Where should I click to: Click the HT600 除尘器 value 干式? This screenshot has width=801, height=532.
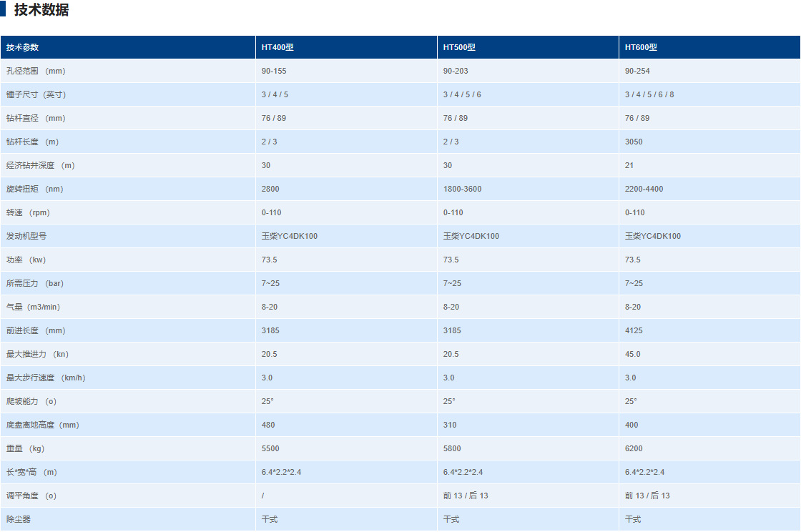(x=633, y=519)
